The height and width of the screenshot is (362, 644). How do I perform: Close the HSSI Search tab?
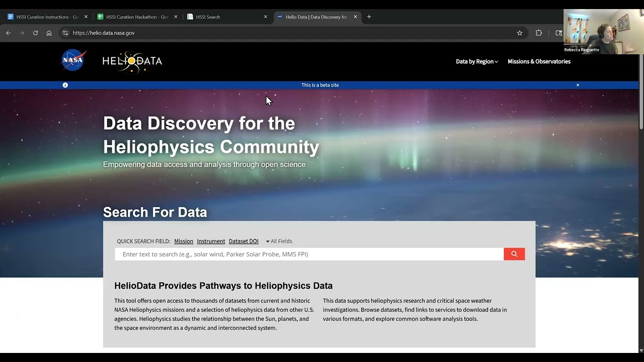[266, 17]
